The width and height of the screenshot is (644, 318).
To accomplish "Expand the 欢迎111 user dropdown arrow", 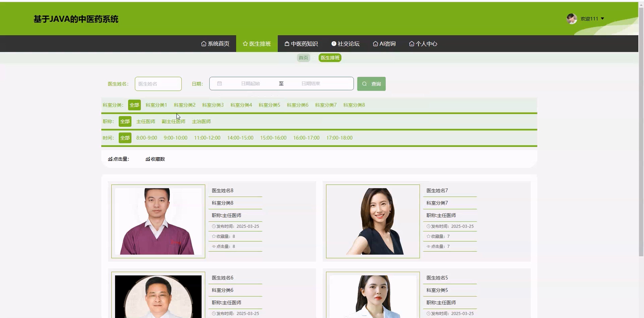I will (x=602, y=19).
